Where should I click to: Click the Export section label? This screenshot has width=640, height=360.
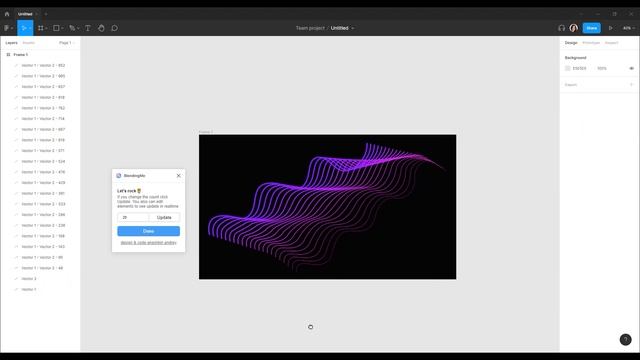[x=571, y=85]
